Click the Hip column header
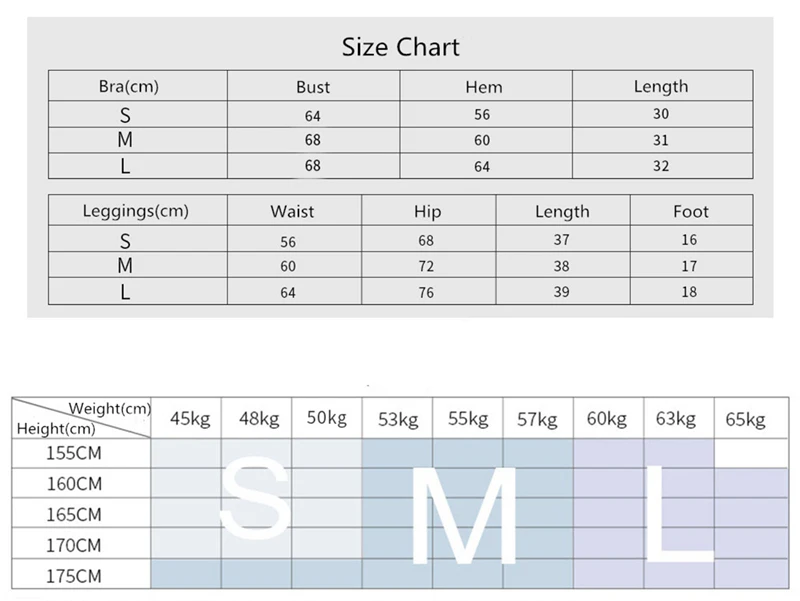Screen dimensions: 800x601 point(427,211)
